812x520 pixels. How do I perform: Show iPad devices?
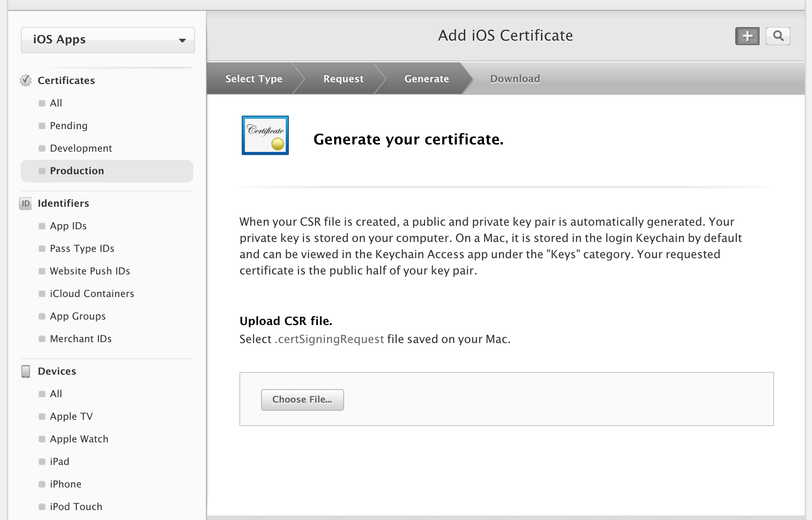[60, 461]
